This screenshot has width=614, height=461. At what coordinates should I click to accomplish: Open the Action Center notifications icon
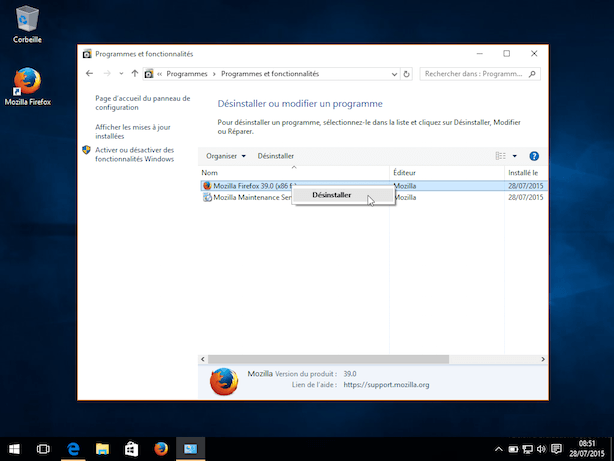(556, 449)
